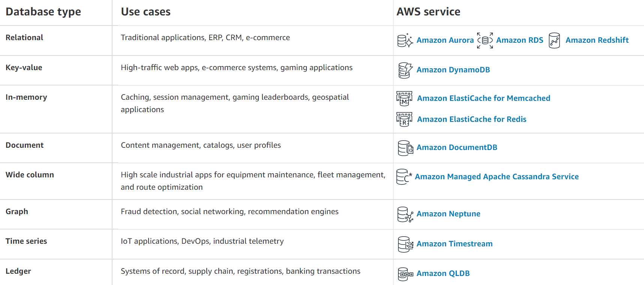
Task: Open the Amazon DynamoDB link
Action: [x=453, y=70]
